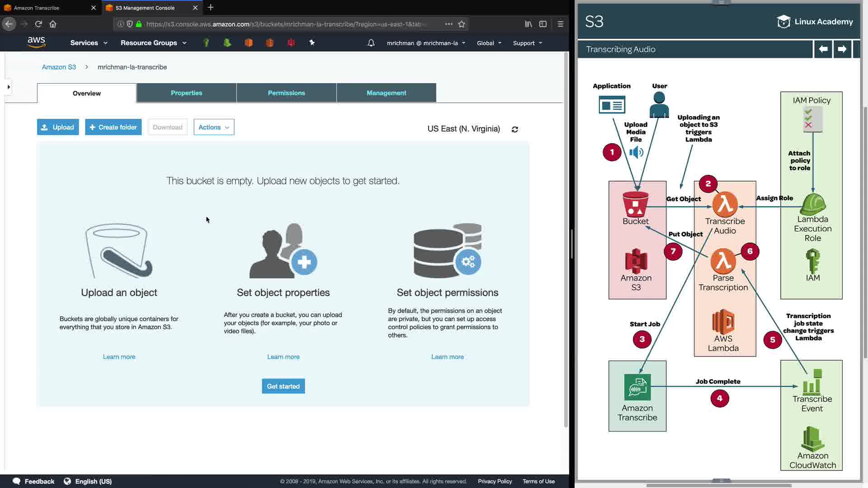Click the Get started button
This screenshot has height=488, width=868.
click(x=283, y=386)
